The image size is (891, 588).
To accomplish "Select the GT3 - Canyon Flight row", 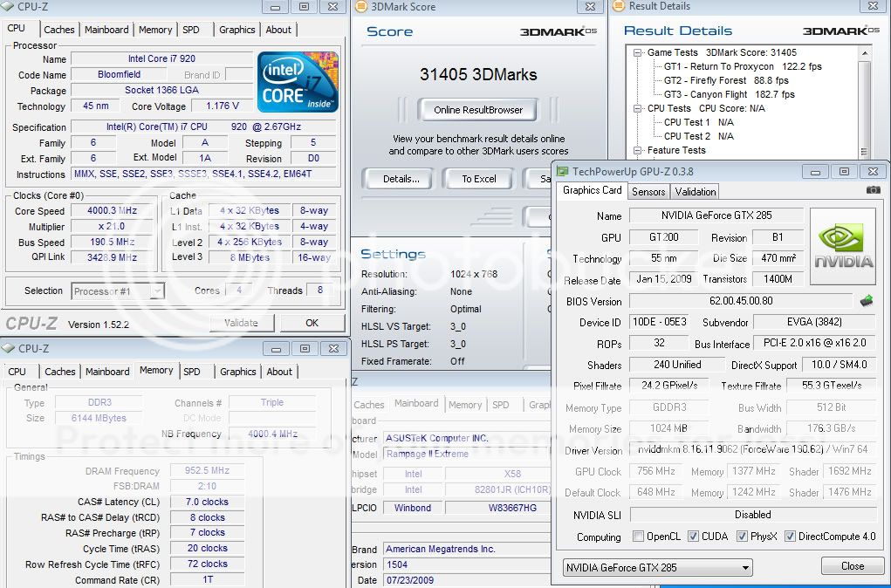I will coord(729,94).
